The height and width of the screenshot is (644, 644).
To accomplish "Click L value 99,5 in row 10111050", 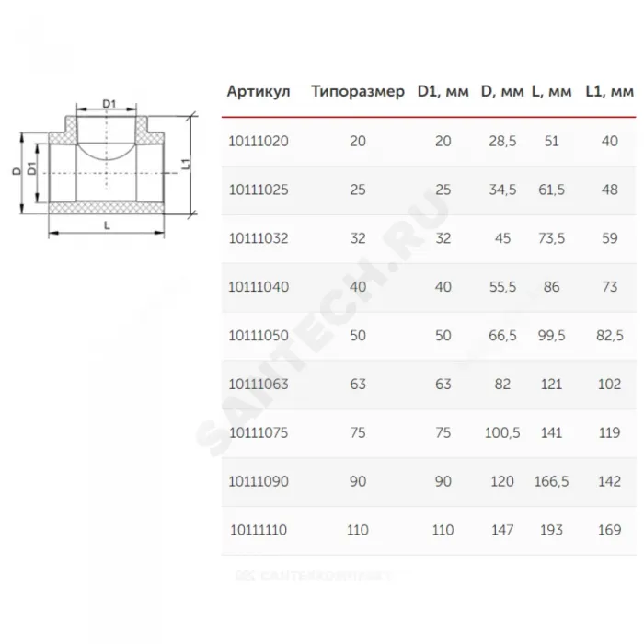I will click(552, 336).
